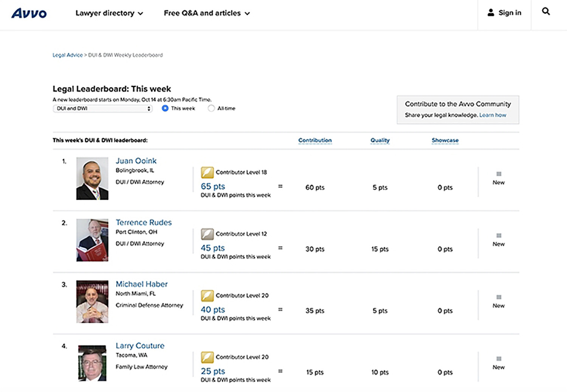567x392 pixels.
Task: Select the This week radio button
Action: click(165, 108)
